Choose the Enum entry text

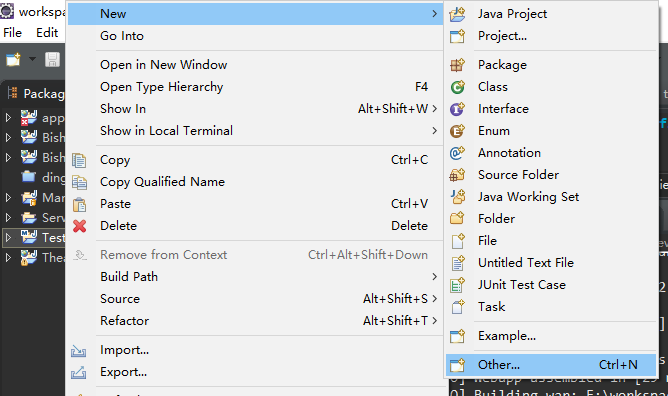point(494,131)
